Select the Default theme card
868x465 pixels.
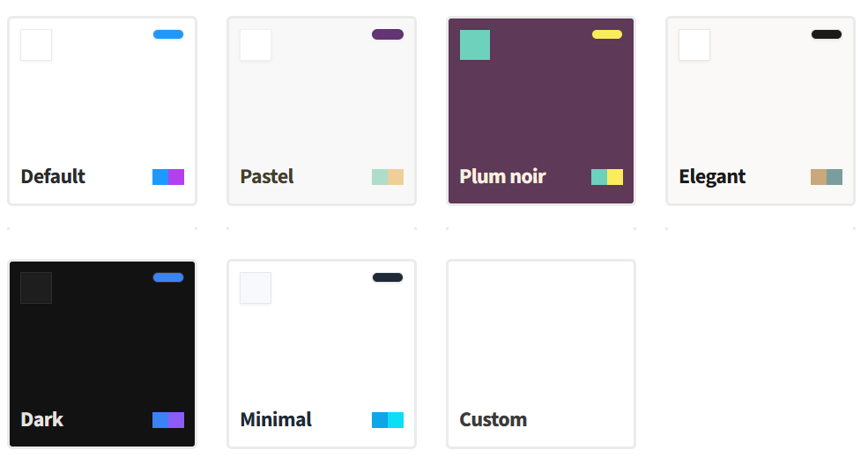[101, 111]
